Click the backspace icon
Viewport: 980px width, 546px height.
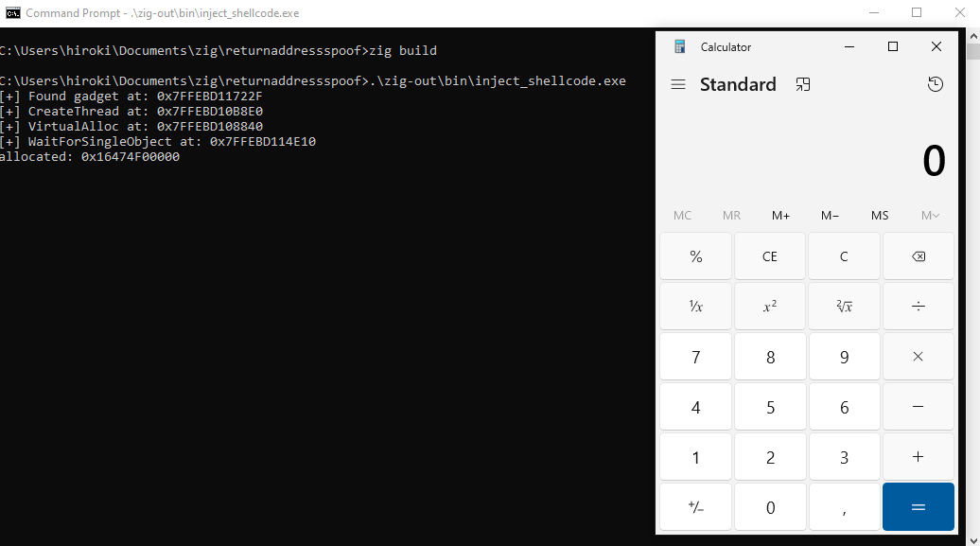(x=918, y=255)
